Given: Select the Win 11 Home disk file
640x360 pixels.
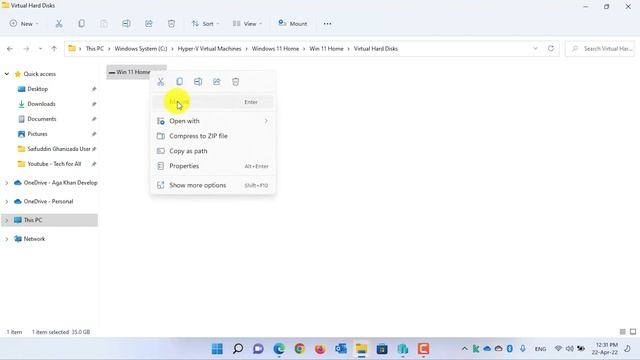Looking at the screenshot, I should [x=136, y=72].
